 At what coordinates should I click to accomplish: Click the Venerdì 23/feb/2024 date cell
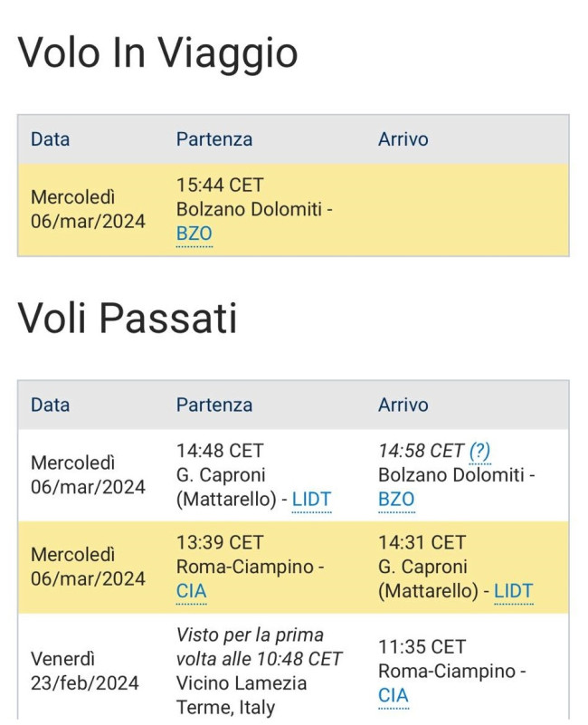click(85, 672)
